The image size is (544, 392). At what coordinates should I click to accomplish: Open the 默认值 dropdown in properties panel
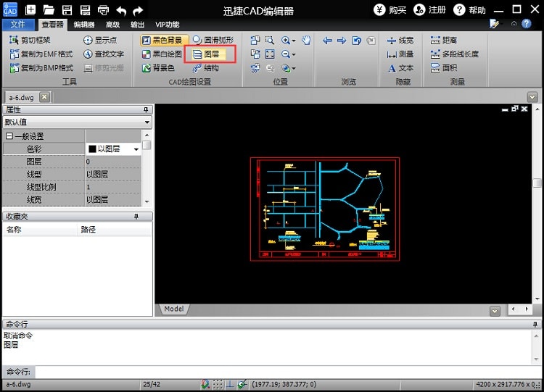147,122
